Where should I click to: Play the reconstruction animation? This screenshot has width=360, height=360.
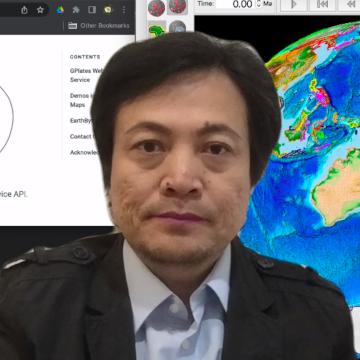pos(294,4)
